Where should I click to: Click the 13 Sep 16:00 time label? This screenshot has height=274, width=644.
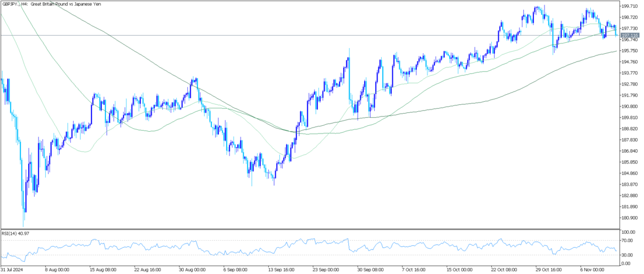(x=281, y=270)
